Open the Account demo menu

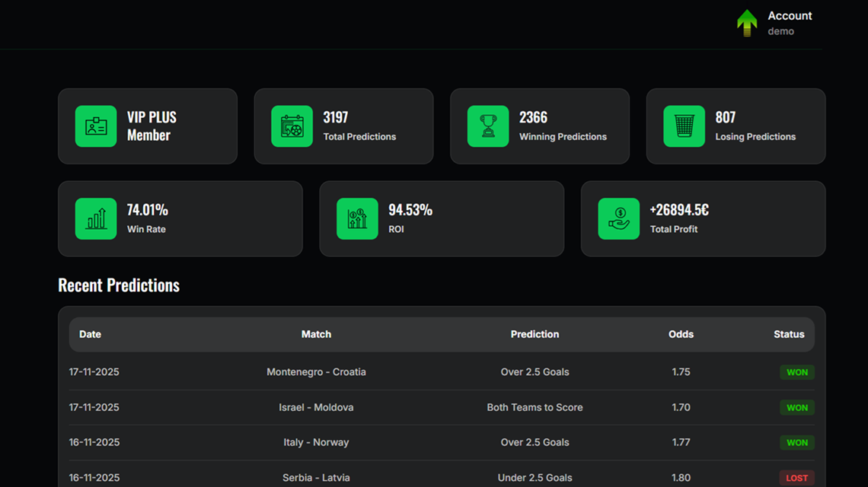click(789, 23)
